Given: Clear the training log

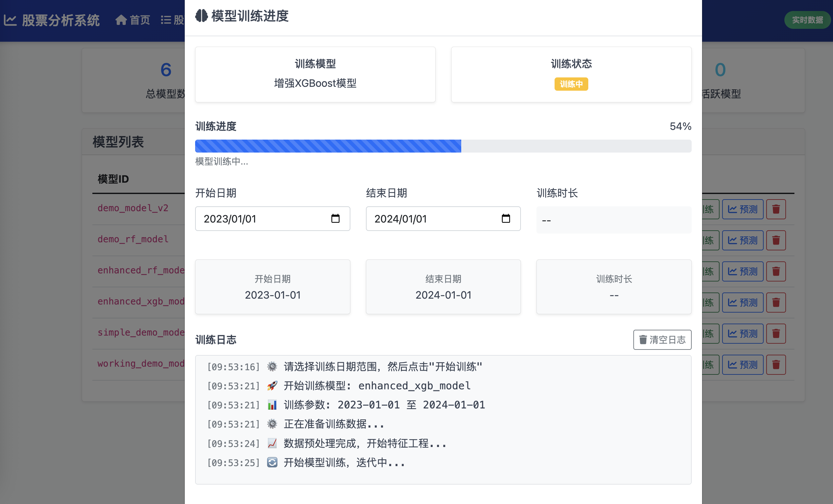Looking at the screenshot, I should click(662, 339).
